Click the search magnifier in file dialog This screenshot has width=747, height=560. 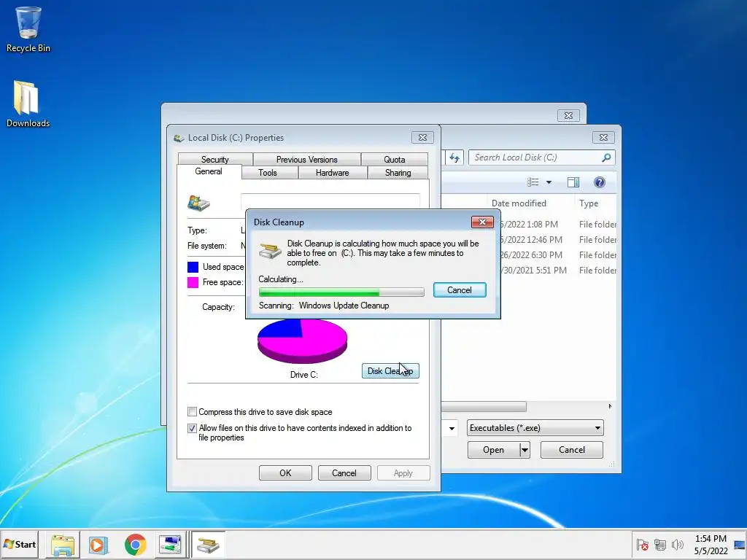(606, 157)
